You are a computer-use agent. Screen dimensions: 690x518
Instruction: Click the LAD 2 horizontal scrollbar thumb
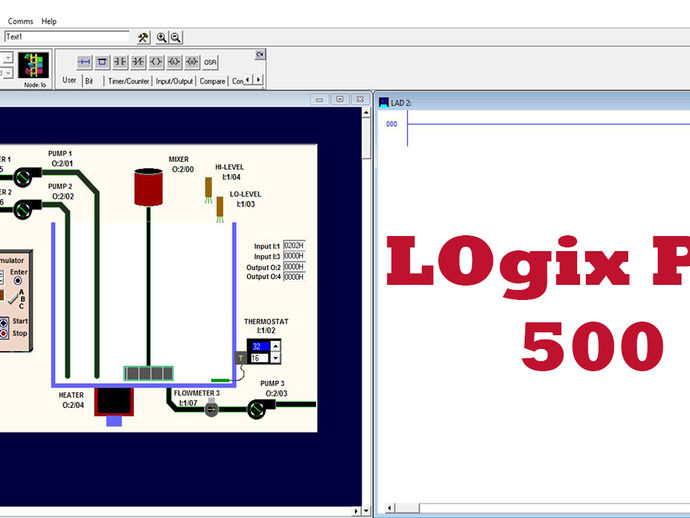(407, 508)
